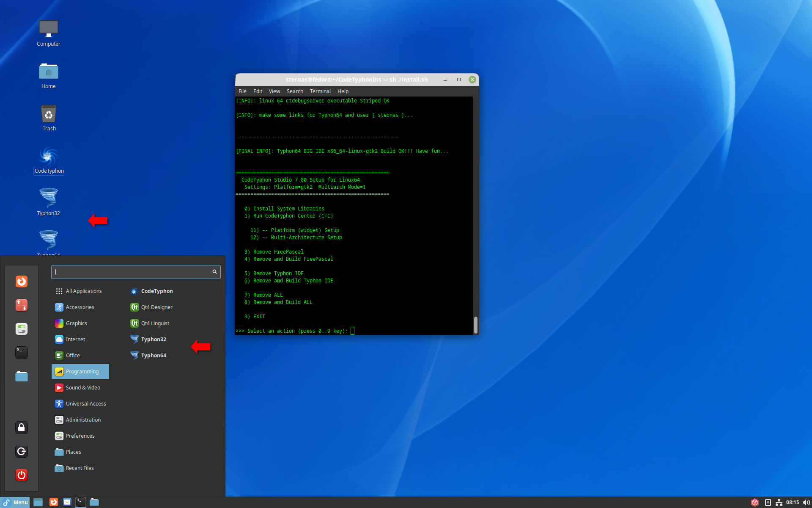
Task: Select the Universal Access category
Action: click(x=80, y=404)
